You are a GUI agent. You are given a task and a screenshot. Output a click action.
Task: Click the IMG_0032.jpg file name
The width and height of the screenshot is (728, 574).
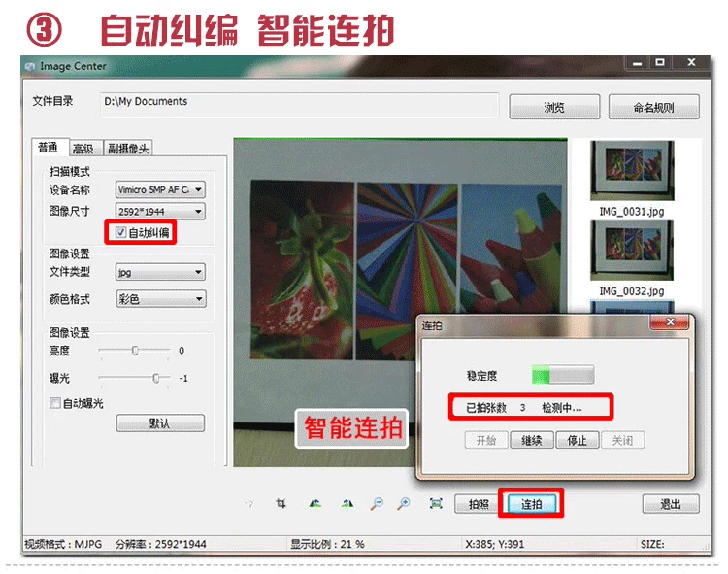(x=632, y=291)
